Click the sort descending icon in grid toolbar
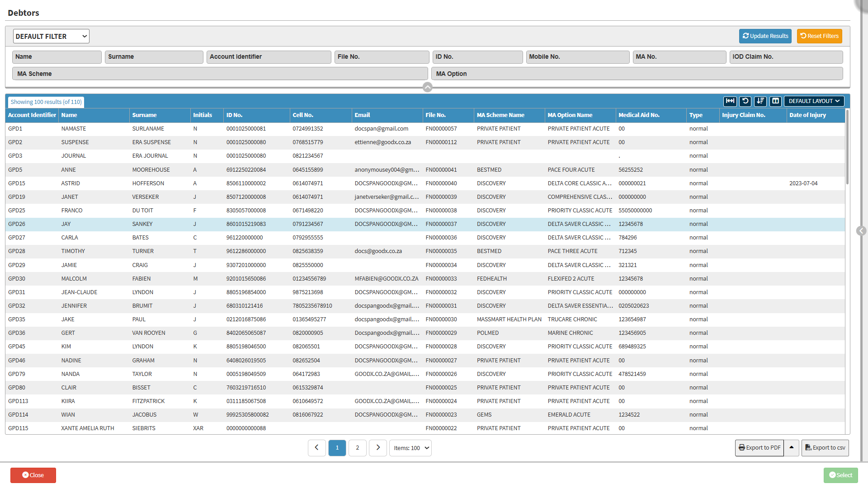Screen dimensions: 868x488 760,101
